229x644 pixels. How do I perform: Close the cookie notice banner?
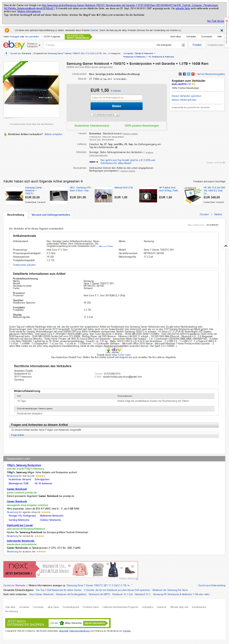[x=221, y=31]
